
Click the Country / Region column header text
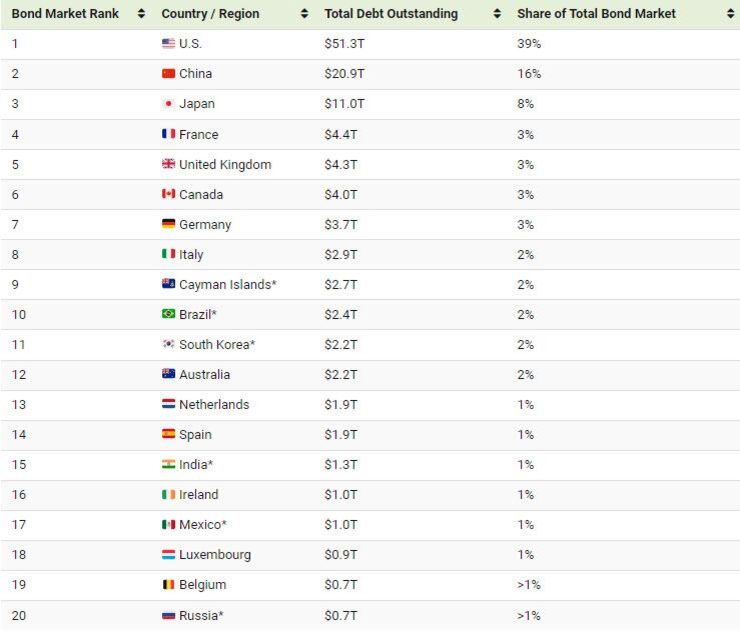(210, 14)
